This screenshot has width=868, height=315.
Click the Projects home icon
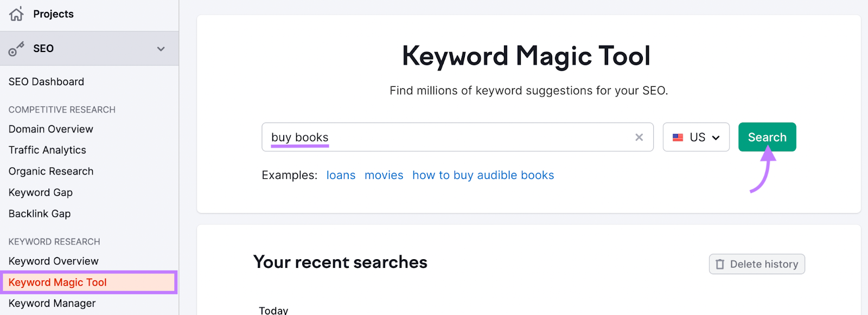17,14
